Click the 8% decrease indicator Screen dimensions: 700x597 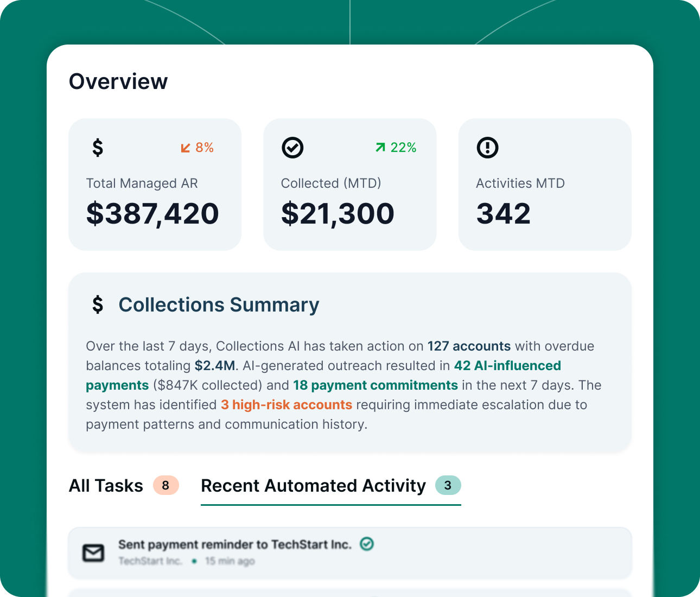[198, 148]
